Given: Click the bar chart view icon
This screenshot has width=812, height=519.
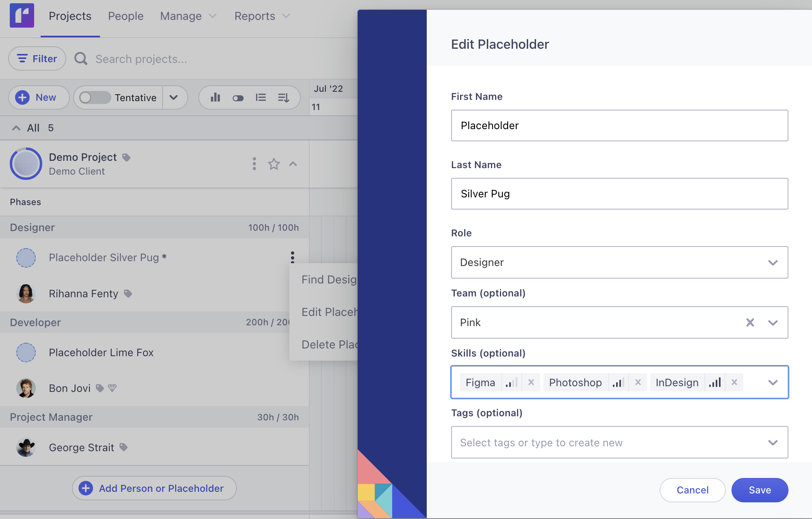Looking at the screenshot, I should (x=215, y=97).
